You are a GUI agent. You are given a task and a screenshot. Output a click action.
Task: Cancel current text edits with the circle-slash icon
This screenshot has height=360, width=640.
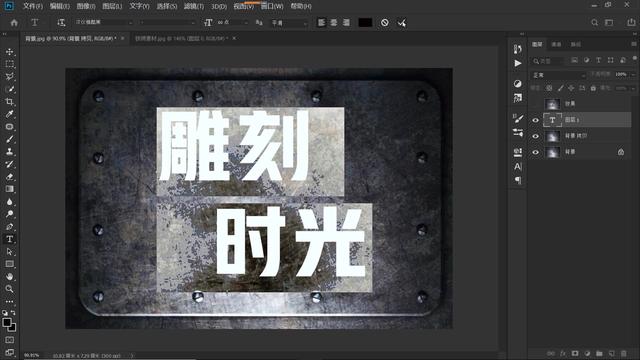coord(384,23)
